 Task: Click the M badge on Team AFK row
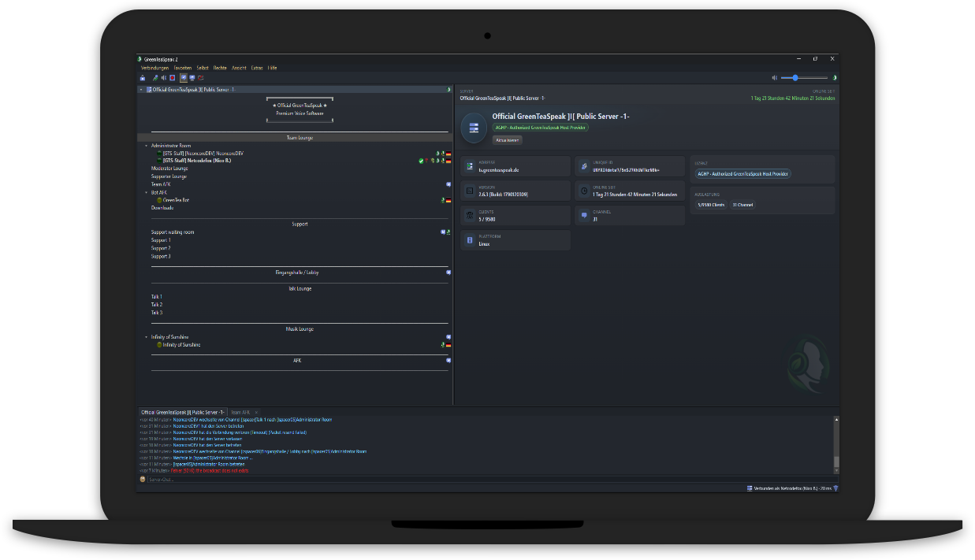click(448, 184)
